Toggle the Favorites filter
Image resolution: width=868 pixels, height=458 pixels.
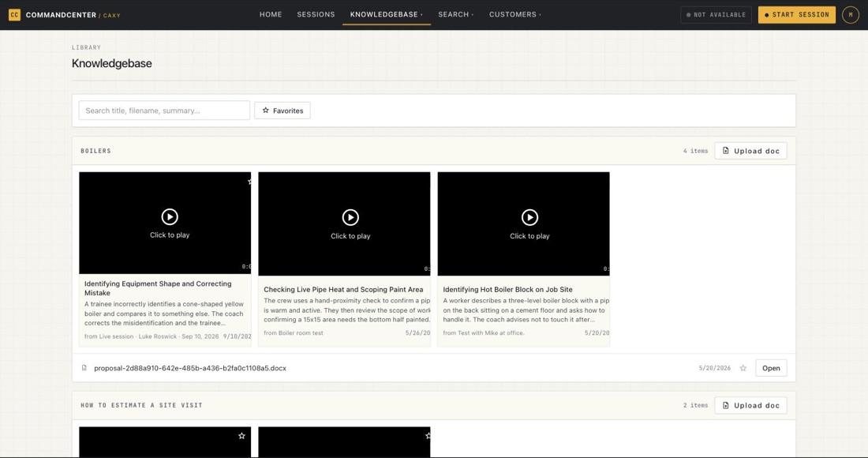[x=282, y=111]
